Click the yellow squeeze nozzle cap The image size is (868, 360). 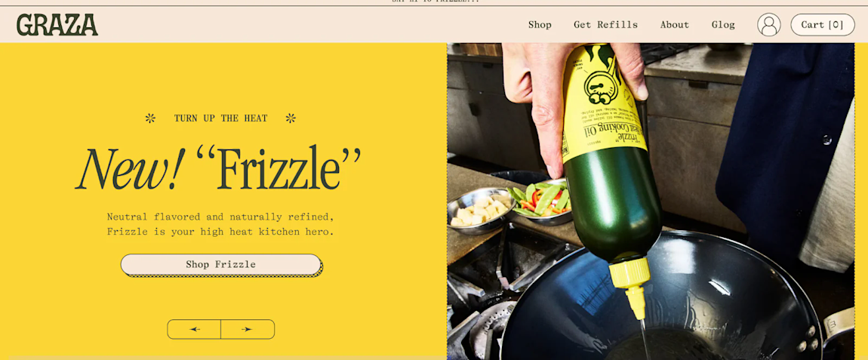[x=633, y=285]
